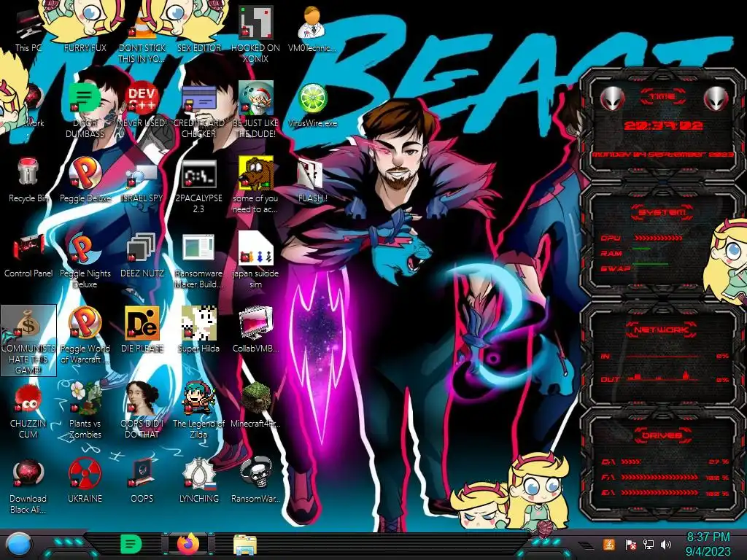Open the DIE PLEASE 'De' icon
747x560 pixels.
click(x=142, y=330)
